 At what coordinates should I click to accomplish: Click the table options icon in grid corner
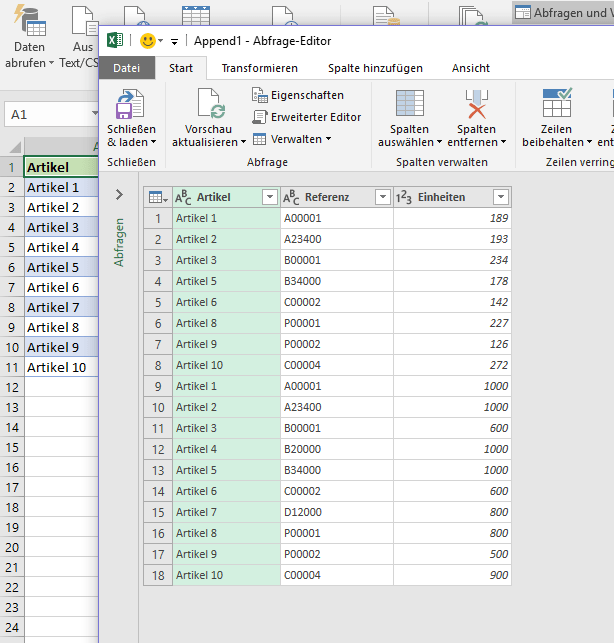point(158,197)
